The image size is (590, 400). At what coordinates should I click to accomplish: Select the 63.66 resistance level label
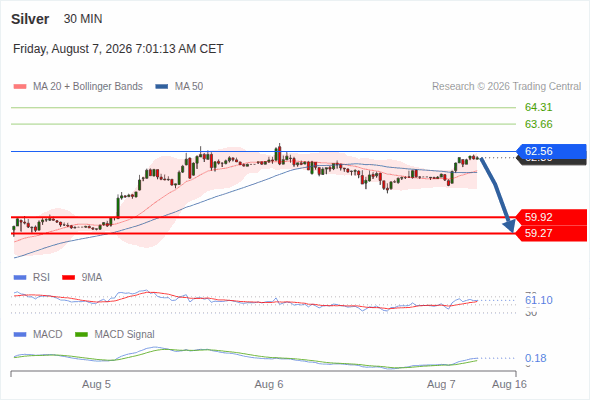point(538,124)
